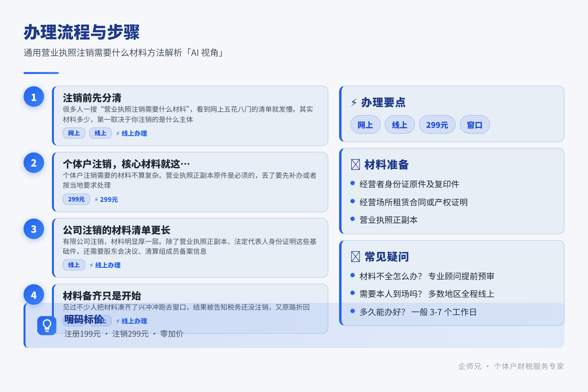The height and width of the screenshot is (392, 588).
Task: Click the main title 办理流程与步骤
Action: pyautogui.click(x=82, y=32)
